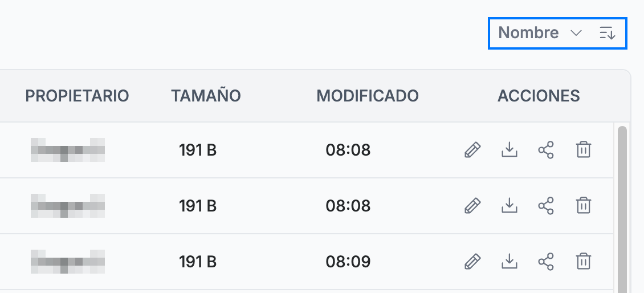The image size is (644, 293).
Task: Click the edit pencil icon in first row
Action: [472, 150]
